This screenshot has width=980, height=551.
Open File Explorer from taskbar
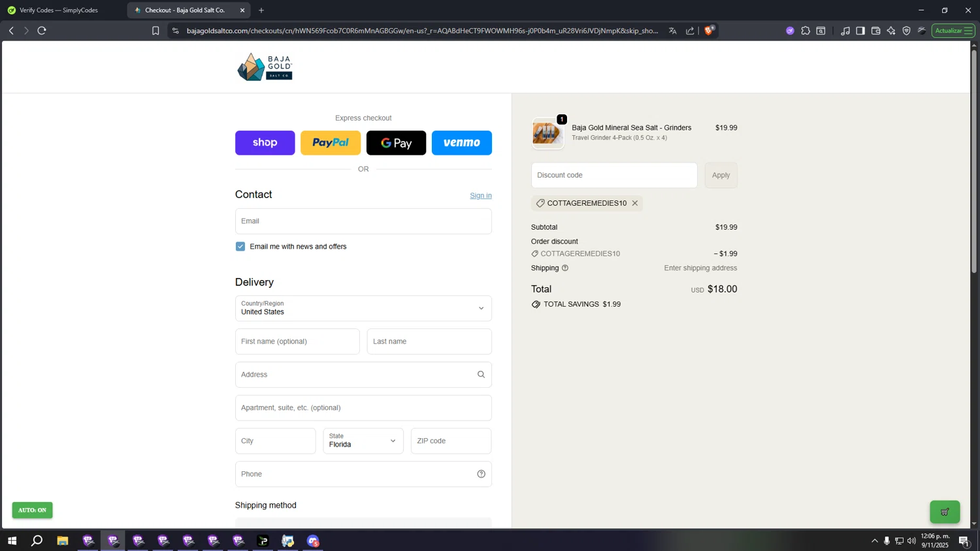63,541
